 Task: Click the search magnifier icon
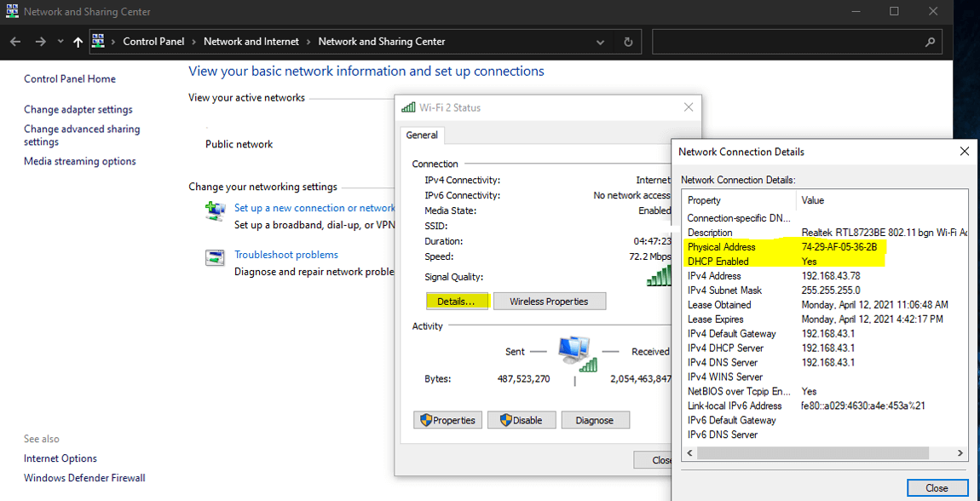click(x=930, y=42)
